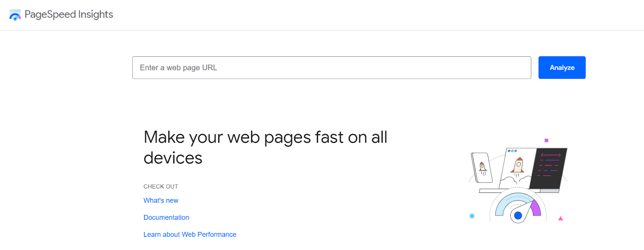Click the phone rocket illustration
Viewport: 644px width, 250px height.
482,167
